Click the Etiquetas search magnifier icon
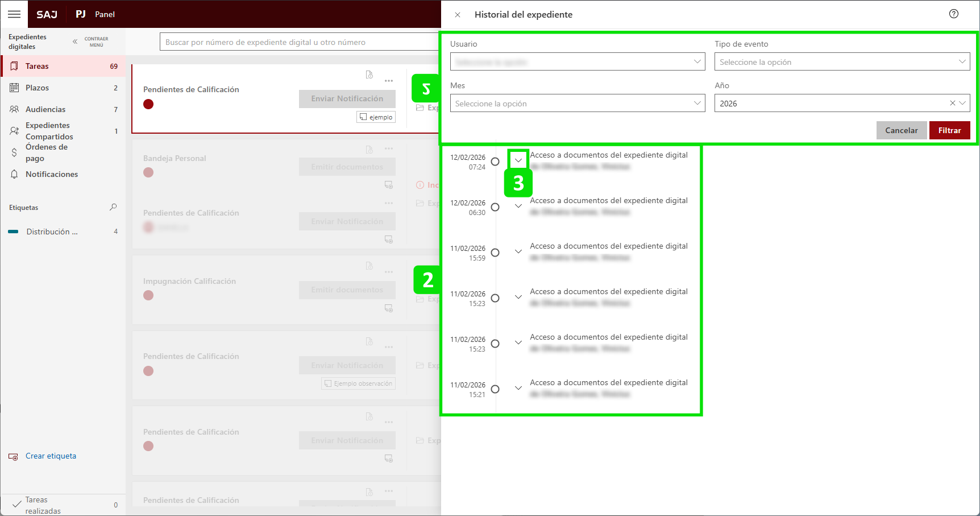Image resolution: width=980 pixels, height=516 pixels. pos(113,207)
